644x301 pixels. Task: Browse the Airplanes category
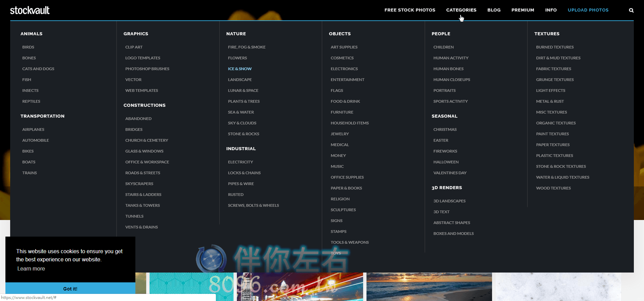tap(33, 129)
